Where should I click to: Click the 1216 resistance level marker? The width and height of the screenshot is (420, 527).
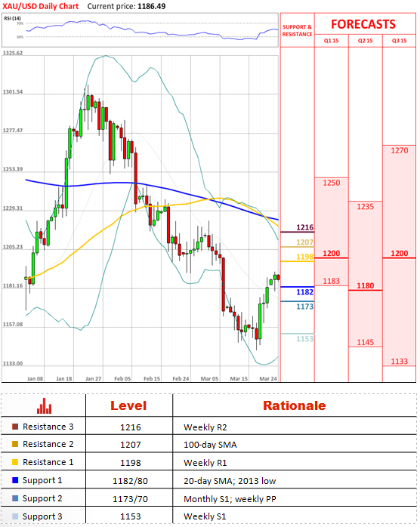(304, 227)
